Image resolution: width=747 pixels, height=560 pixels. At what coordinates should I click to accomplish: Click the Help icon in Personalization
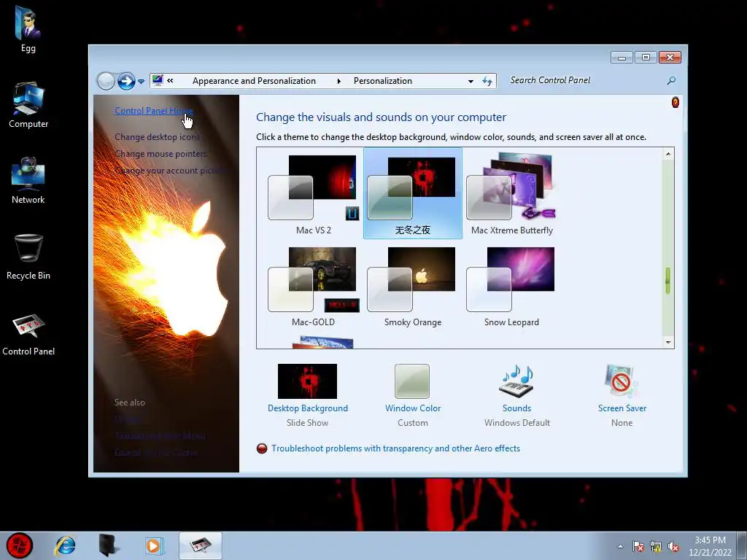click(675, 102)
